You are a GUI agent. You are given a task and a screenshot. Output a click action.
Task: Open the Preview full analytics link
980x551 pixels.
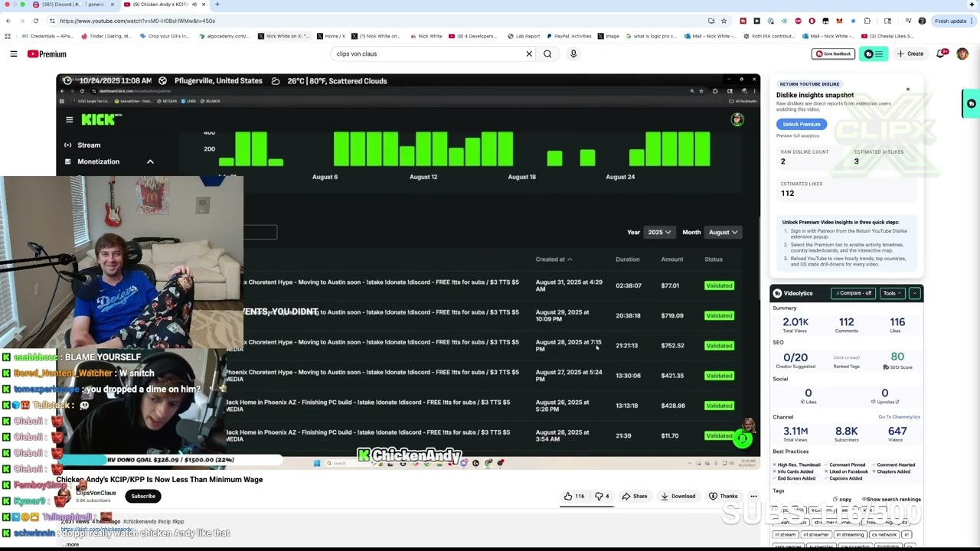(x=798, y=136)
